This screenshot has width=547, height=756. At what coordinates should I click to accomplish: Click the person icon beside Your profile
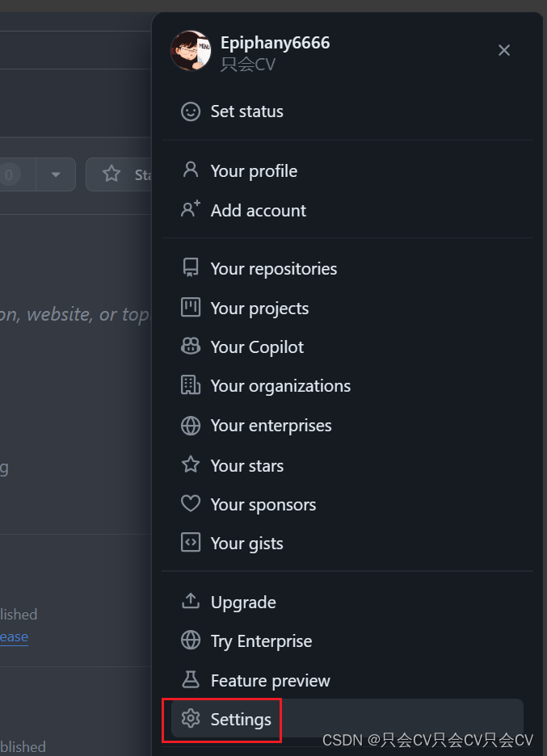pyautogui.click(x=191, y=170)
